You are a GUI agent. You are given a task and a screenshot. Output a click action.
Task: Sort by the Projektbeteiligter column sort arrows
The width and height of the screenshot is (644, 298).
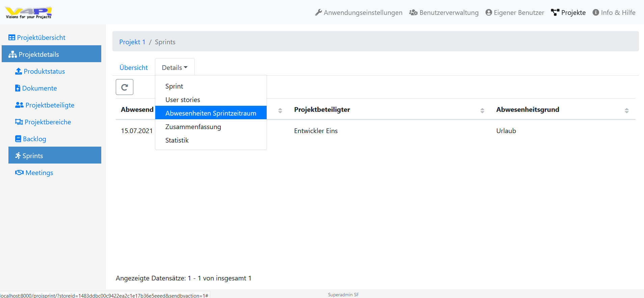[x=482, y=110]
